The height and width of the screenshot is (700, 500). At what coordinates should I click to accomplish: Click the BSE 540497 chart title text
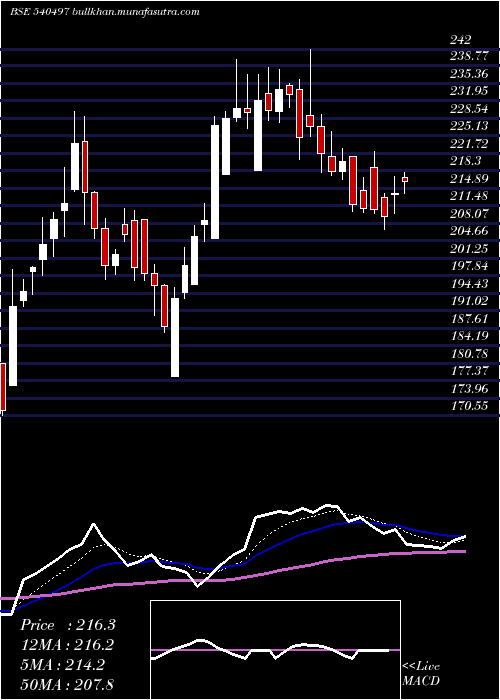tap(104, 12)
